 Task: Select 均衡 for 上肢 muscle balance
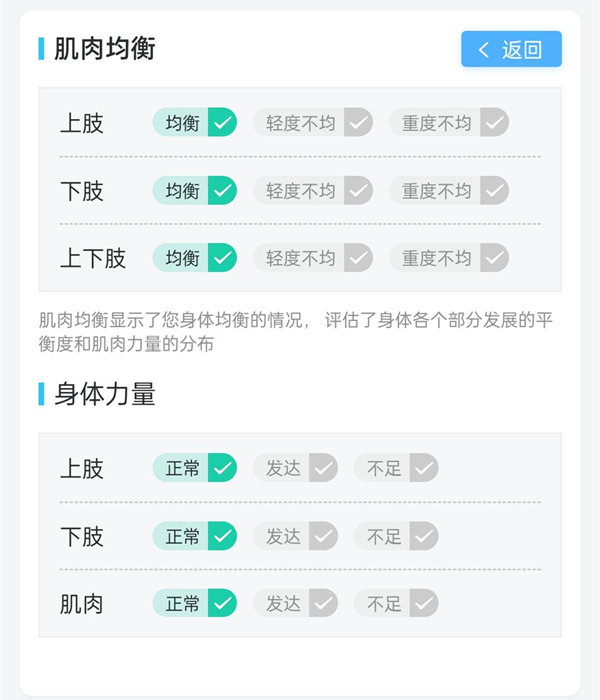pos(195,122)
